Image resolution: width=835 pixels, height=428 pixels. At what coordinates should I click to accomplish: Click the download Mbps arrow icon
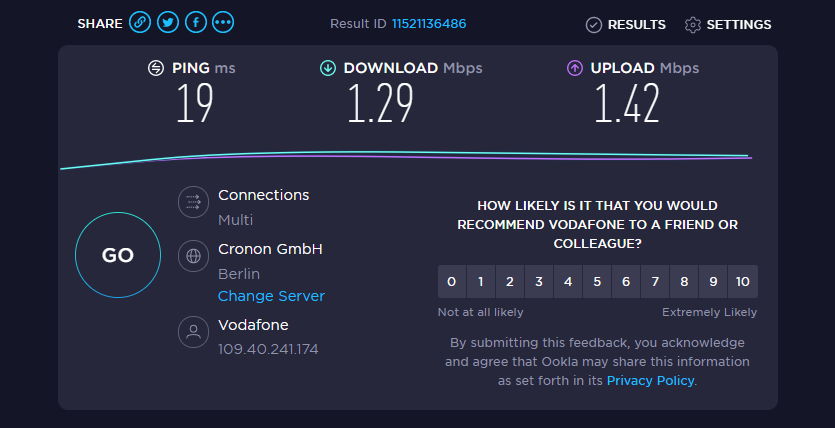coord(328,68)
